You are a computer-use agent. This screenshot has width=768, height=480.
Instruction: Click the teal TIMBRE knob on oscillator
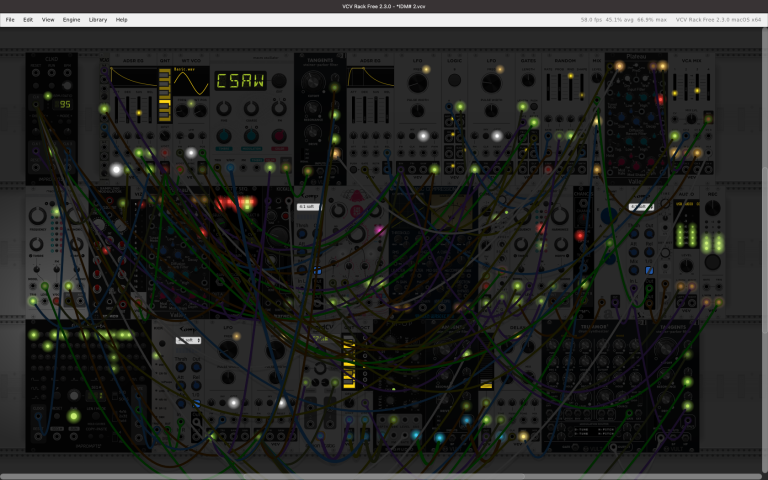224,136
